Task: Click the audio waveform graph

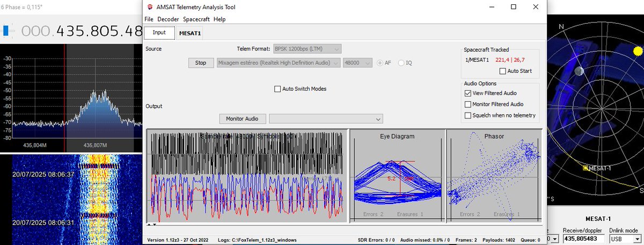Action: [247, 176]
